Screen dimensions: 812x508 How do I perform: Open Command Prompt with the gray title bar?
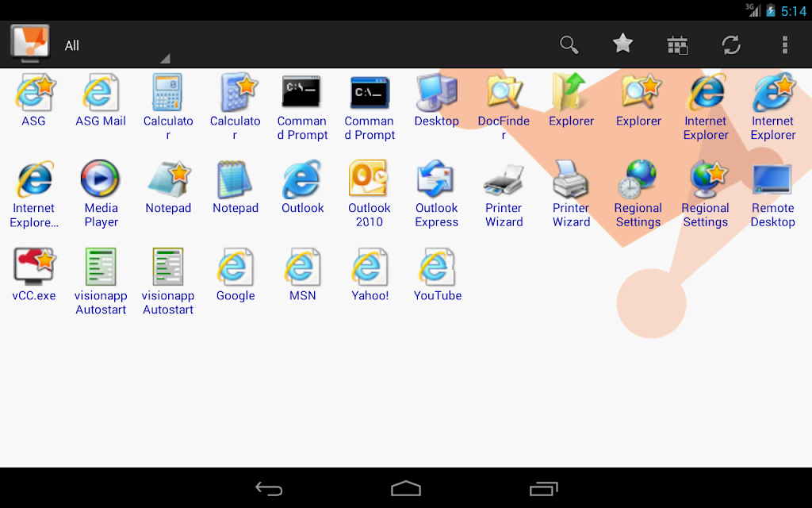[302, 107]
